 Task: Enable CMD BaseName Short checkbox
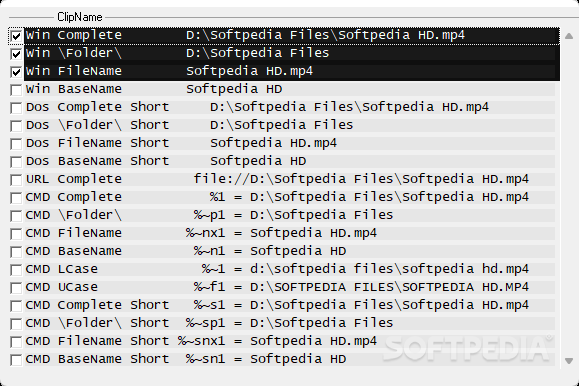[x=16, y=360]
